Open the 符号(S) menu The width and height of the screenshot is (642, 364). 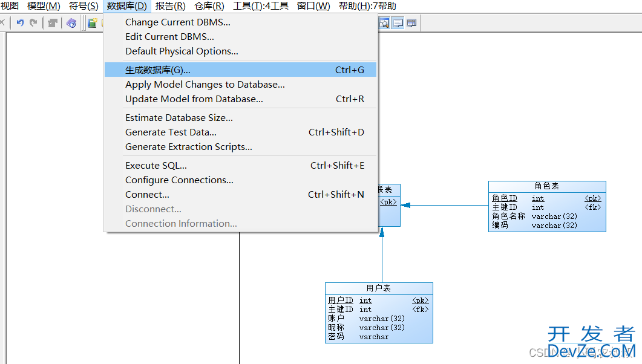click(84, 6)
